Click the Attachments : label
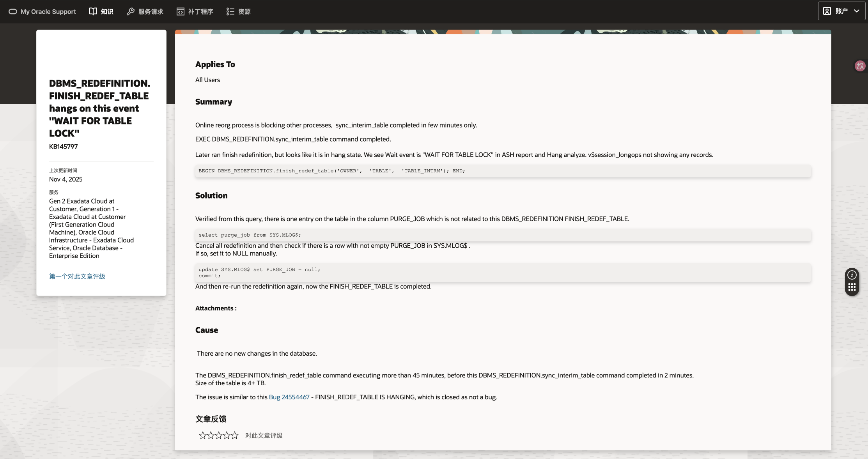868x459 pixels. click(x=216, y=308)
